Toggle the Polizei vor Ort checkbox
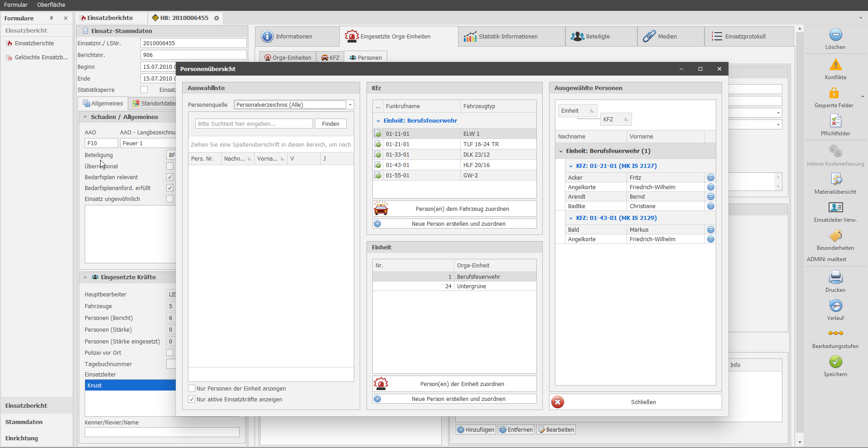Screen dimensions: 868x448 (170, 353)
